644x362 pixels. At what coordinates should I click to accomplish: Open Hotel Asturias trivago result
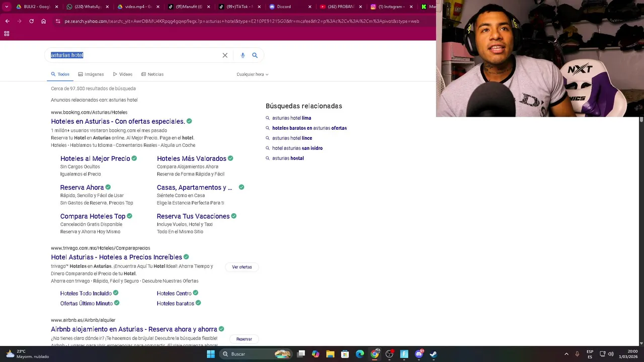[116, 257]
